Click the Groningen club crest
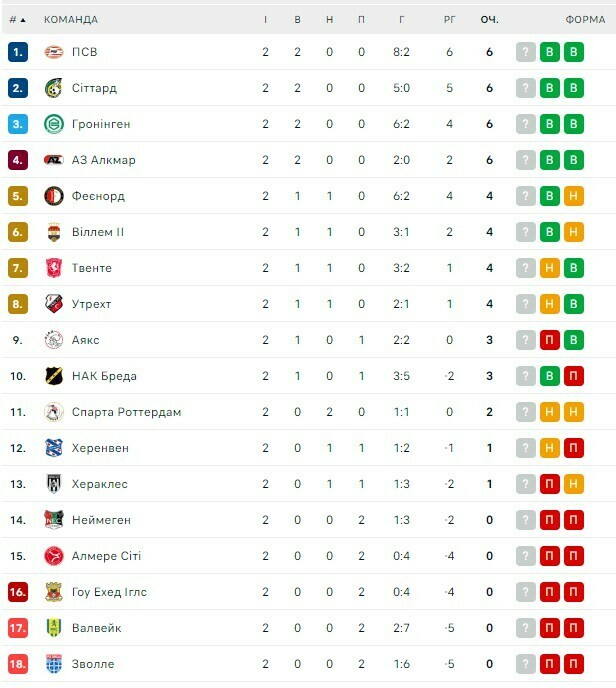Image resolution: width=616 pixels, height=688 pixels. tap(54, 124)
